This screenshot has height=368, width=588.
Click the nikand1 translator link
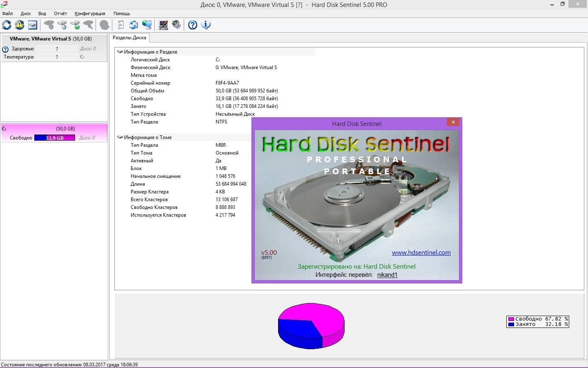coord(387,275)
